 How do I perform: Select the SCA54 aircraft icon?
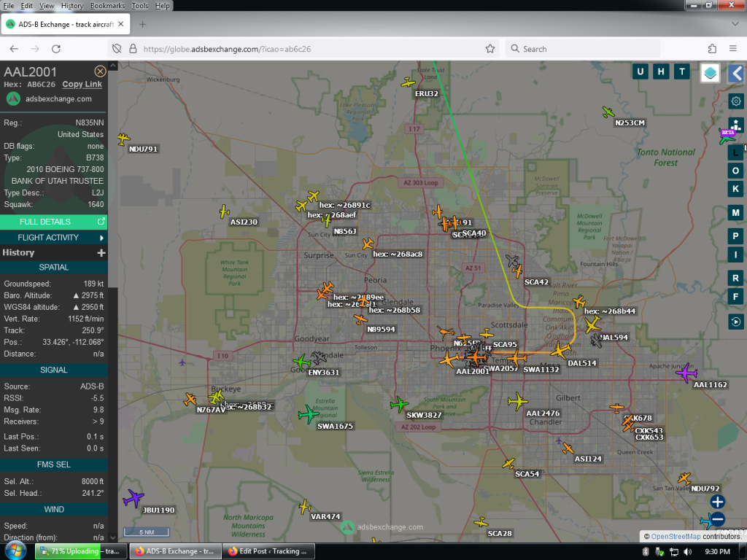(508, 463)
